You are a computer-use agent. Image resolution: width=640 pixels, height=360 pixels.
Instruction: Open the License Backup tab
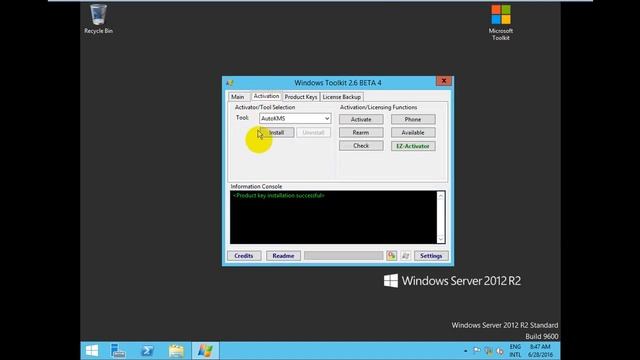(x=342, y=97)
